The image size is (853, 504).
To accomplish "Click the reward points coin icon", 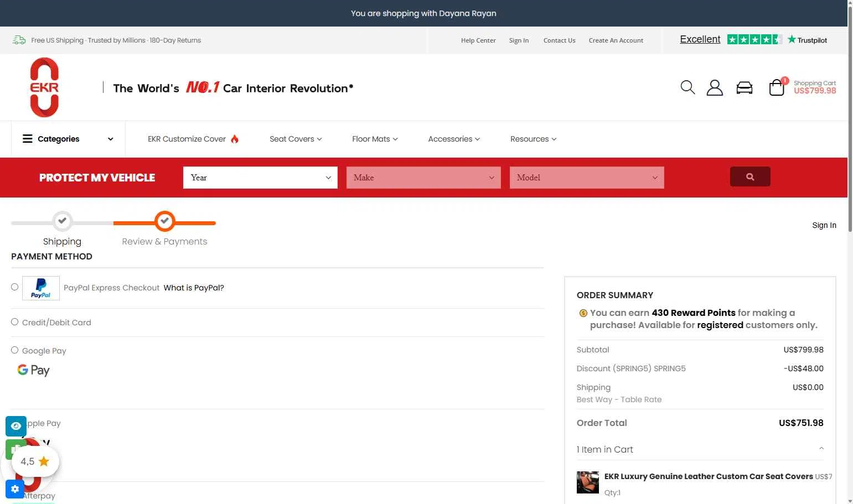I will click(x=583, y=313).
